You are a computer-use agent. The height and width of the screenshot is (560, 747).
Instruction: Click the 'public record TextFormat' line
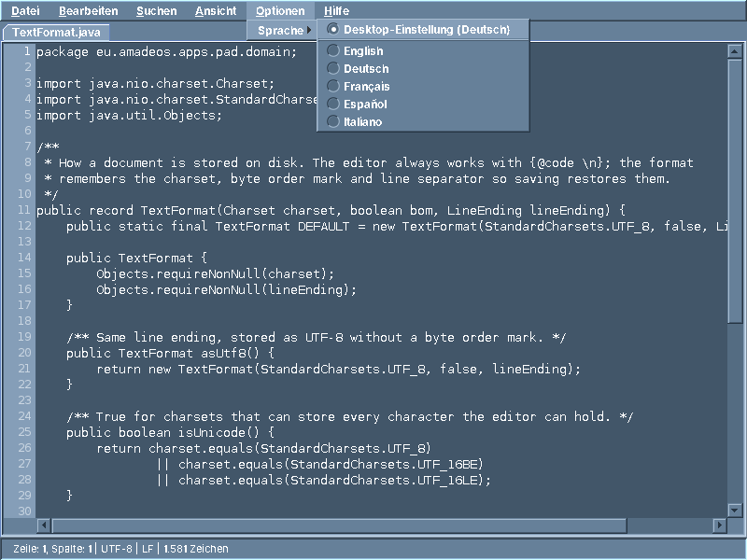click(x=331, y=210)
